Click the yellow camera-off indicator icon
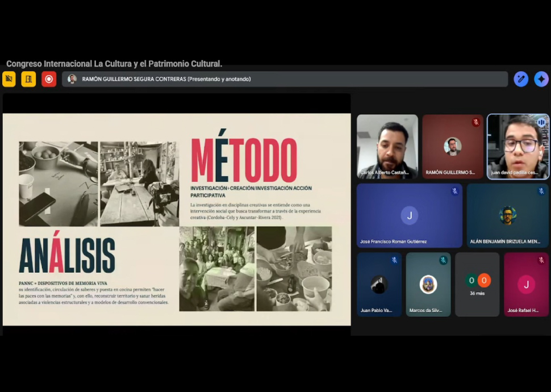551x392 pixels. point(9,79)
